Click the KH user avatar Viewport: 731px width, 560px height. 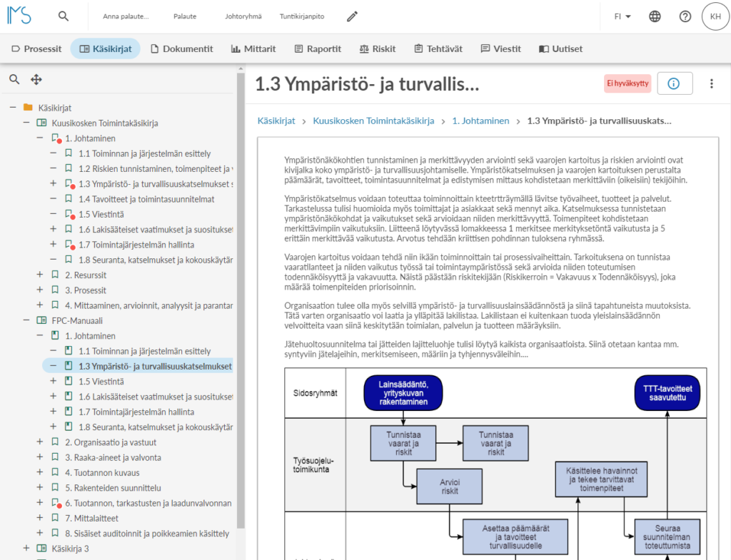click(715, 17)
